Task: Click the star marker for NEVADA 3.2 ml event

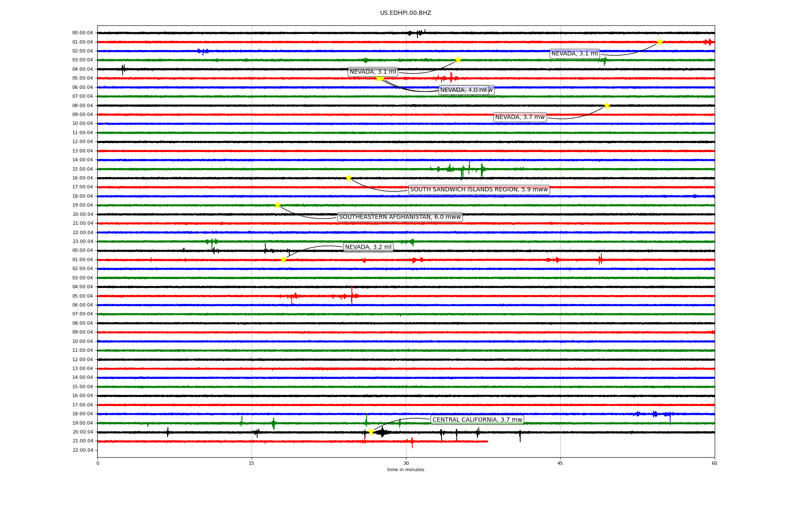Action: tap(283, 260)
